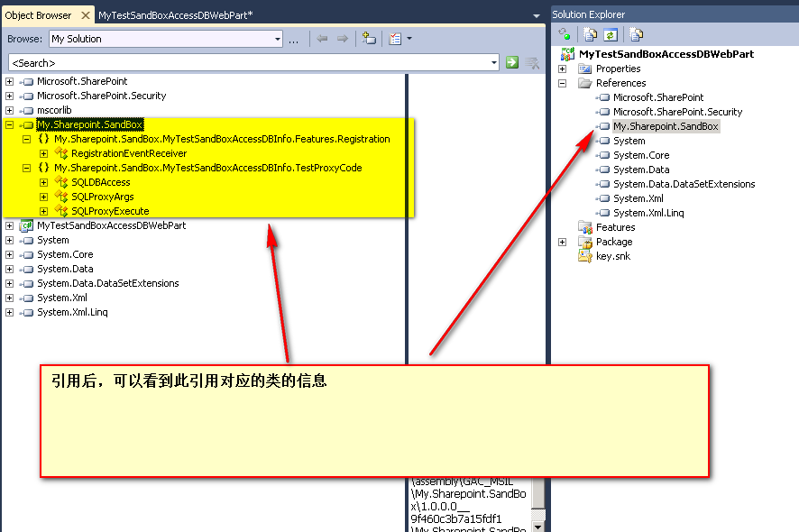The image size is (799, 532).
Task: Expand MyTestSandBoxAccessDBWebPart node in Object Browser
Action: tap(9, 225)
